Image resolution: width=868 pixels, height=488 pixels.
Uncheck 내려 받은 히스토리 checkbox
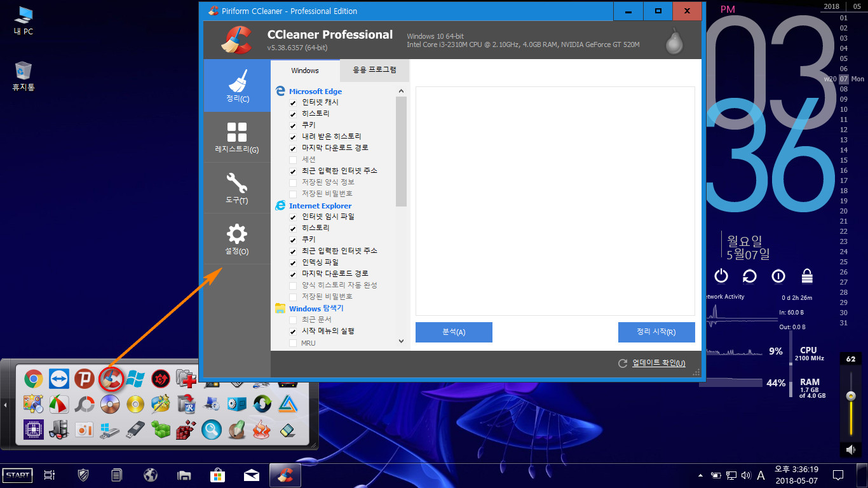(293, 137)
